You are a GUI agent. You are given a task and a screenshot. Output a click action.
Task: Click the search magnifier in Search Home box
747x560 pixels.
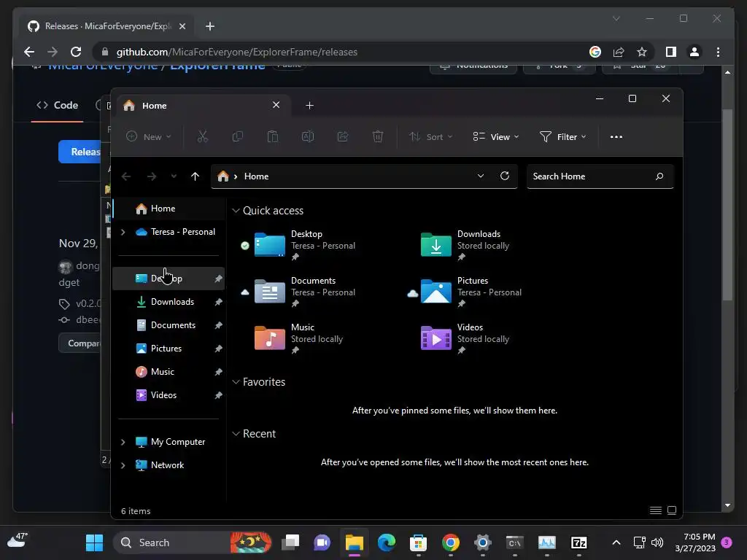click(x=659, y=176)
